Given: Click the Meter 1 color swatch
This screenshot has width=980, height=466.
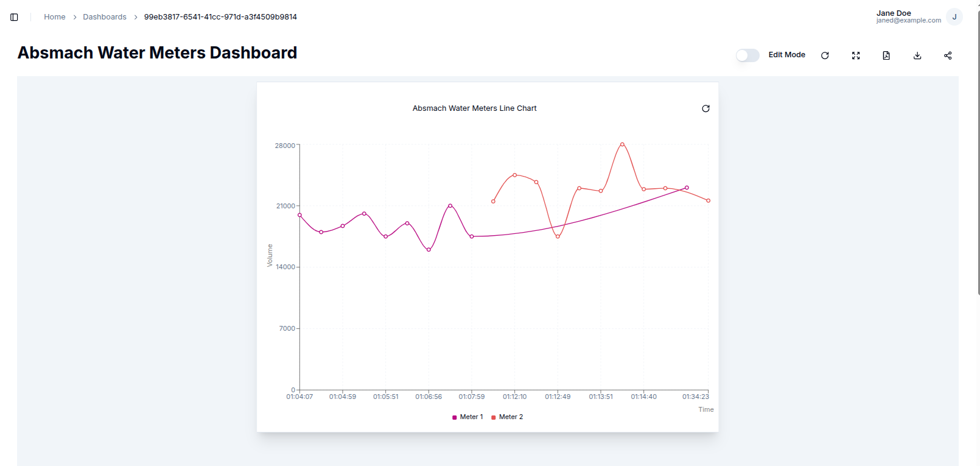Looking at the screenshot, I should (x=454, y=417).
